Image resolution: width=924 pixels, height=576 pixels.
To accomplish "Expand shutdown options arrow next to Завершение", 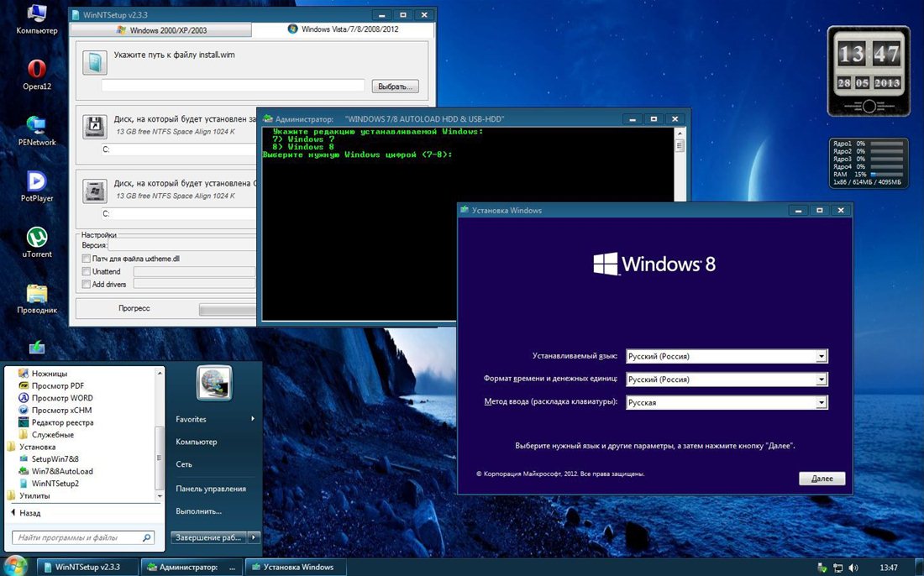I will pyautogui.click(x=254, y=537).
